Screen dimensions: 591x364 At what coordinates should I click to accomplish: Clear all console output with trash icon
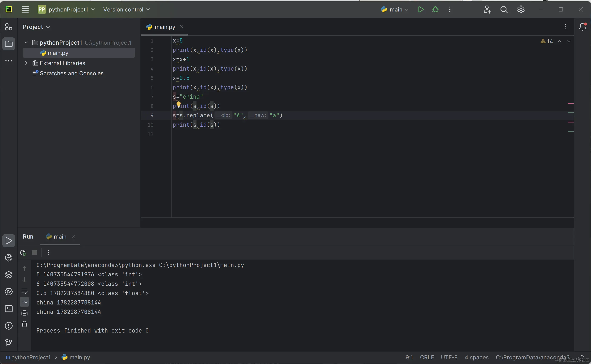(24, 324)
